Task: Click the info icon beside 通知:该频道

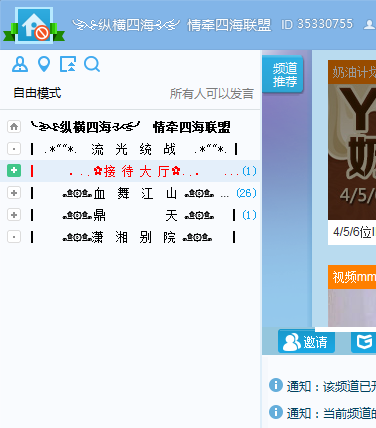Action: pyautogui.click(x=276, y=386)
